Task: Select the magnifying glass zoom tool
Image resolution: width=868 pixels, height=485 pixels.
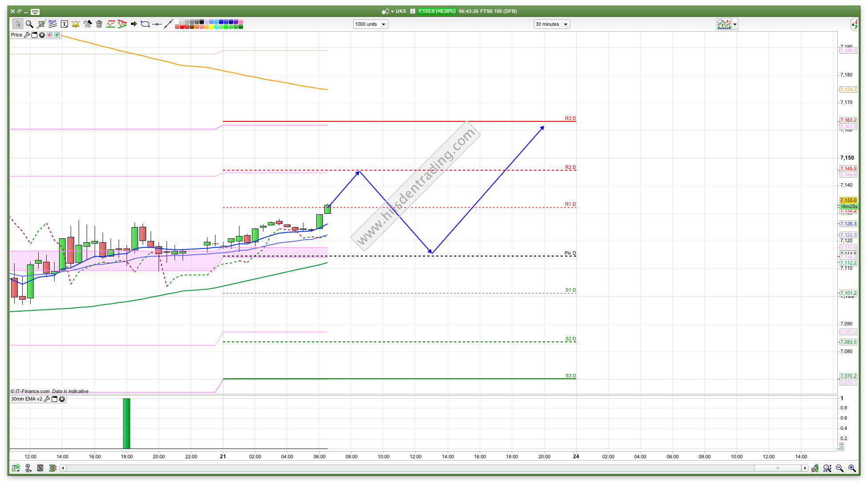Action: 29,24
